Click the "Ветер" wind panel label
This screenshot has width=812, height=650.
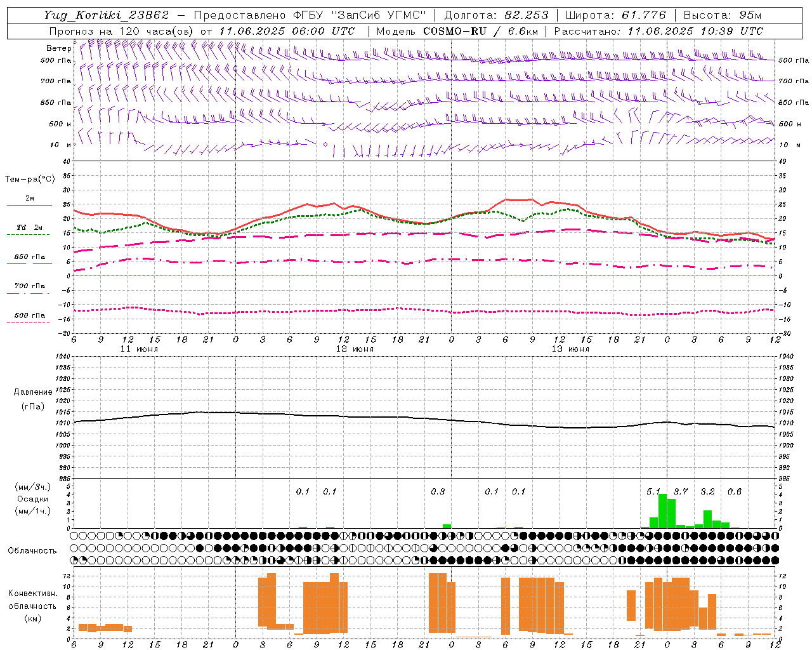coord(58,48)
